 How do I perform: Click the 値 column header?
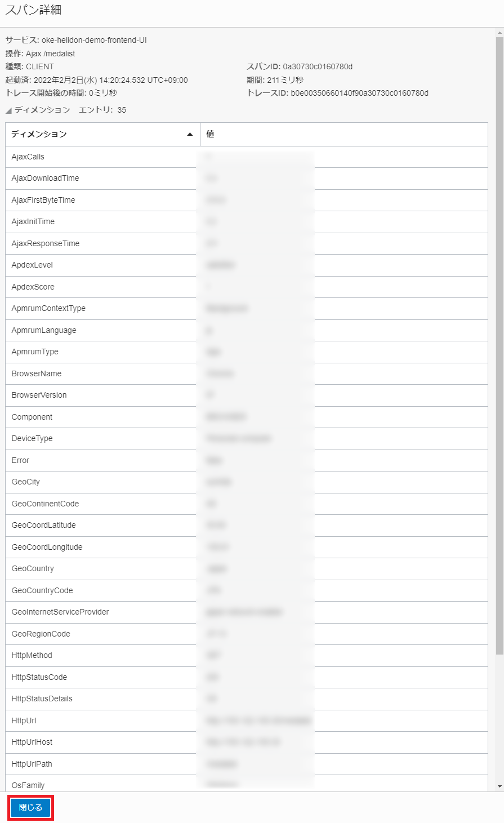210,134
